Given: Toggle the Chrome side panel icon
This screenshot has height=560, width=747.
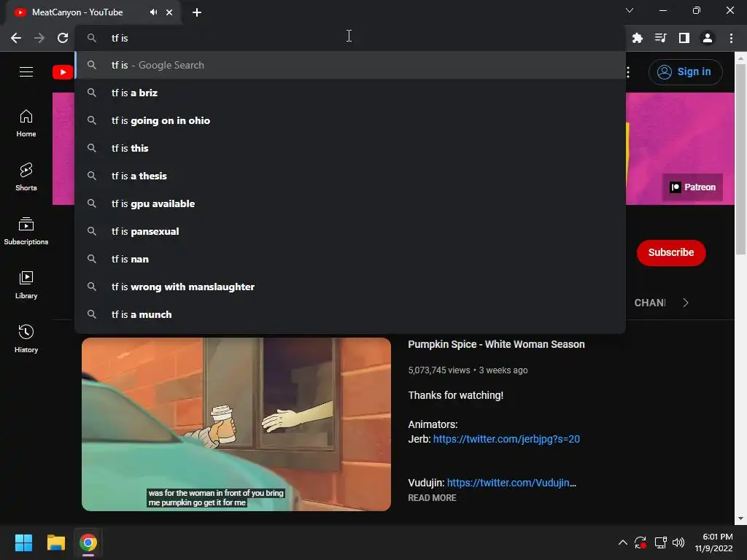Looking at the screenshot, I should point(684,38).
